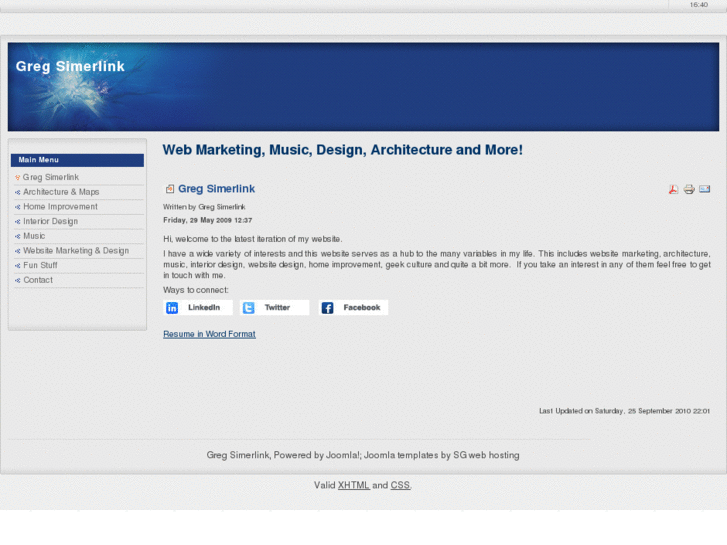This screenshot has width=727, height=545.
Task: Open the Music menu entry
Action: pos(34,236)
